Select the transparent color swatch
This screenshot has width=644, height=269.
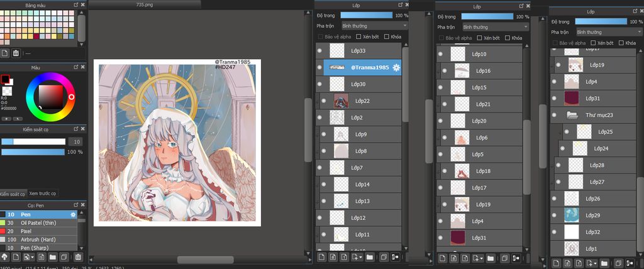[8, 91]
